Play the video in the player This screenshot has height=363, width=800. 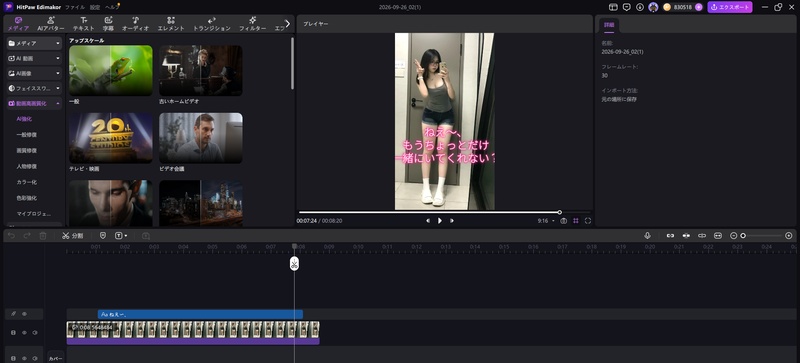point(440,221)
